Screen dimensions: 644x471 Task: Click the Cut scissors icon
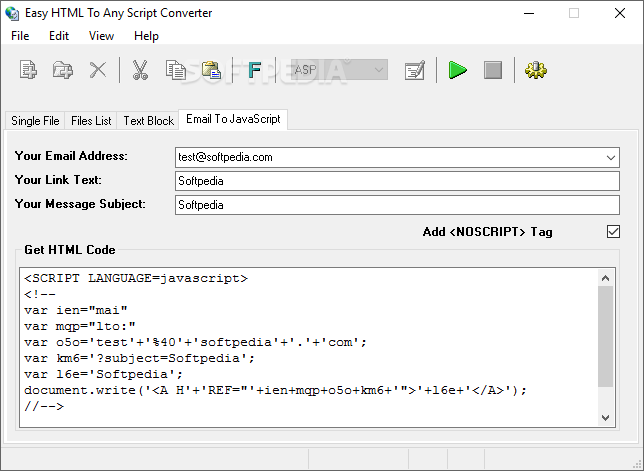pyautogui.click(x=140, y=70)
